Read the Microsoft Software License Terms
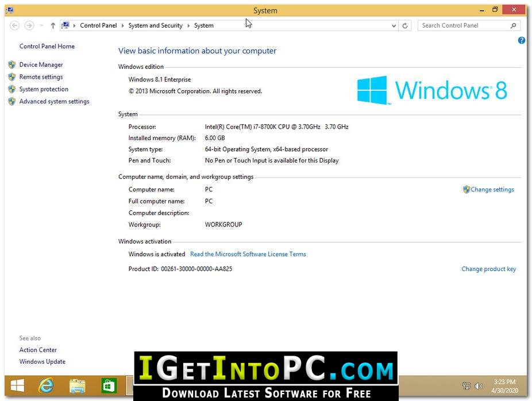This screenshot has width=532, height=401. [248, 254]
